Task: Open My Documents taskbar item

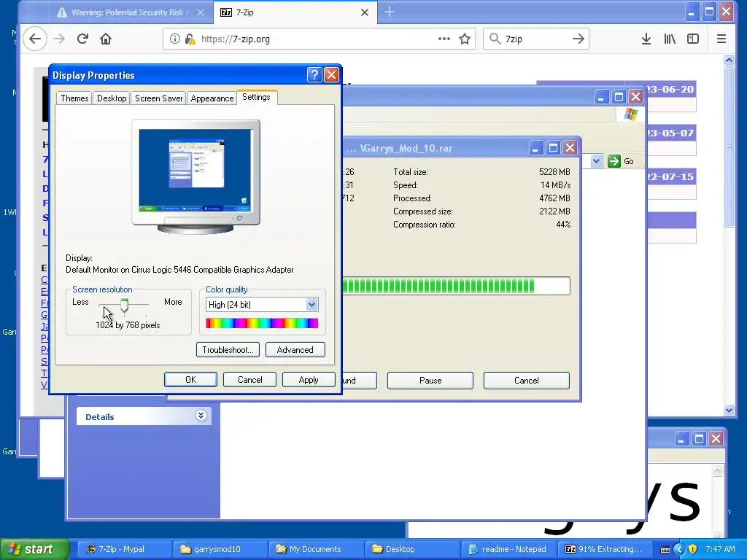Action: click(x=315, y=549)
